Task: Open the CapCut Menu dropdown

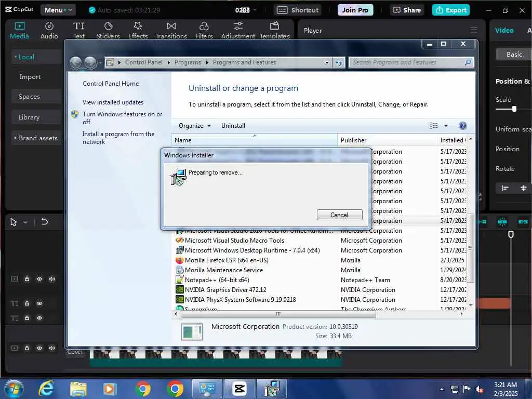Action: tap(58, 10)
